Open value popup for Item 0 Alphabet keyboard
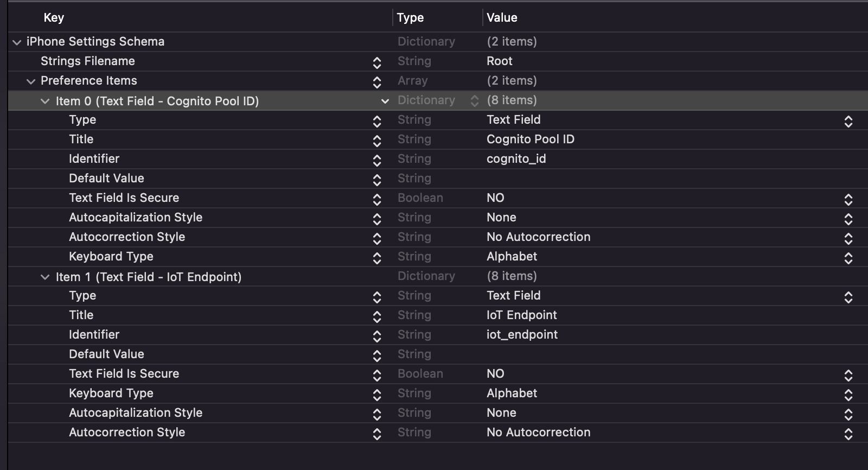Viewport: 868px width, 470px height. [x=848, y=258]
